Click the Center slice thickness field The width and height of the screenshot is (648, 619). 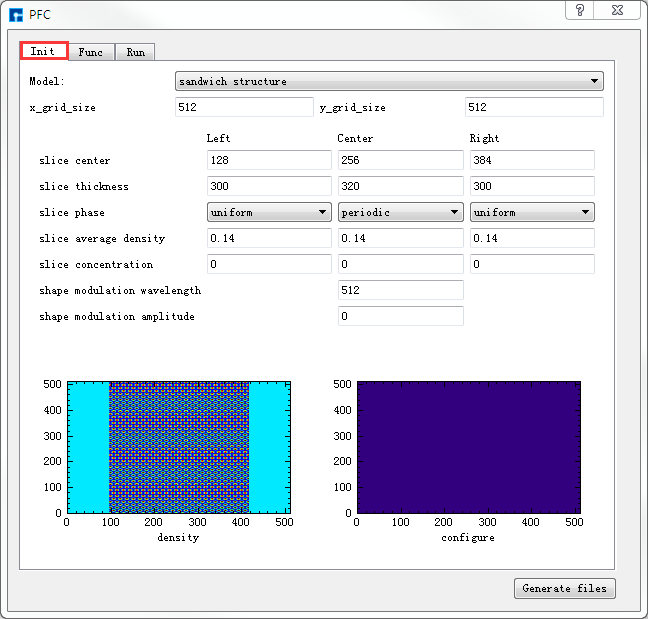401,186
